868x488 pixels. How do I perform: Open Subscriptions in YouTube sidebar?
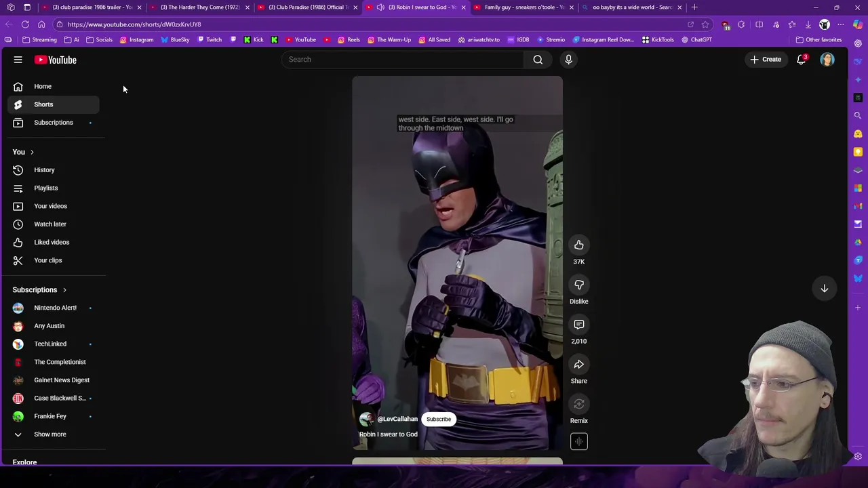pos(52,123)
